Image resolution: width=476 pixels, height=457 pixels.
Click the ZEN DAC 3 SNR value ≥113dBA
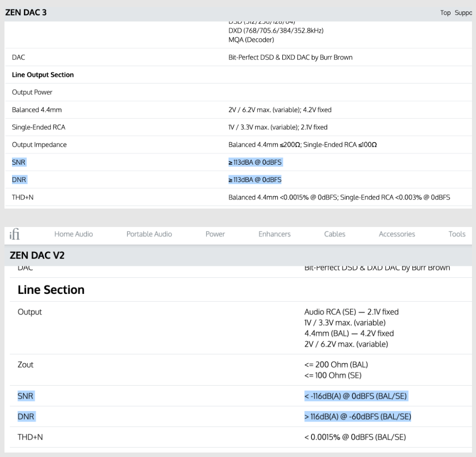(x=255, y=162)
